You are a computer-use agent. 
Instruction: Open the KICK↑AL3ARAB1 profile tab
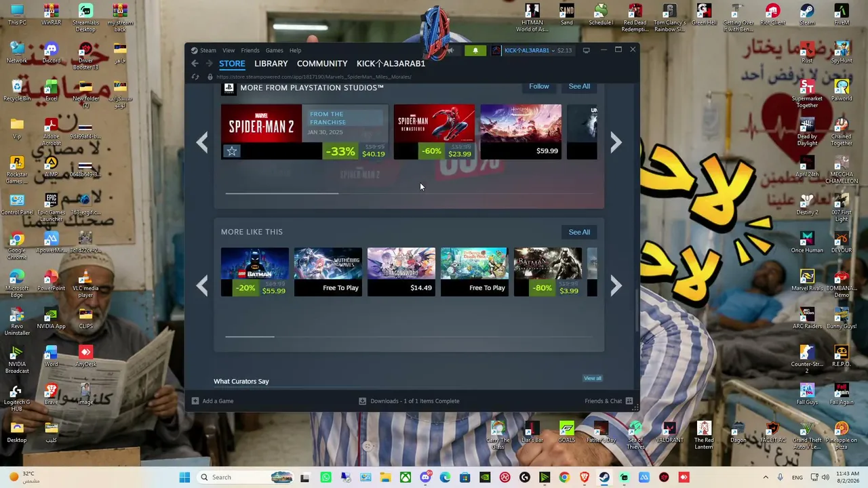tap(391, 64)
